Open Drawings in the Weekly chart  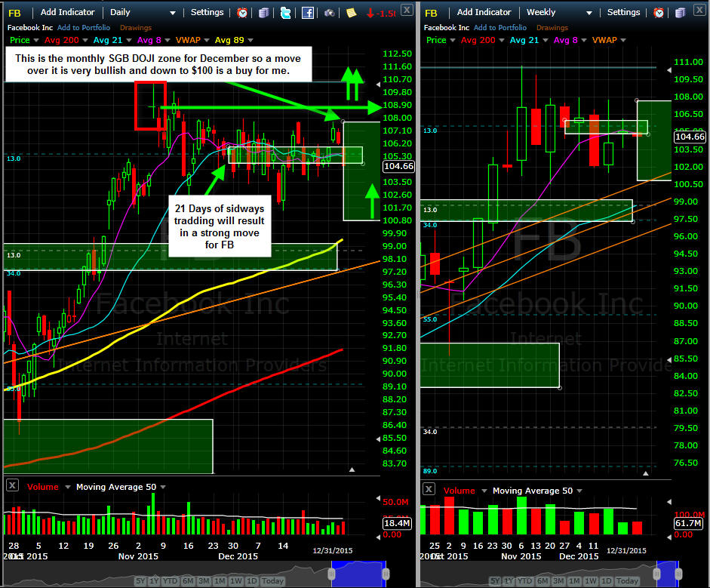552,28
